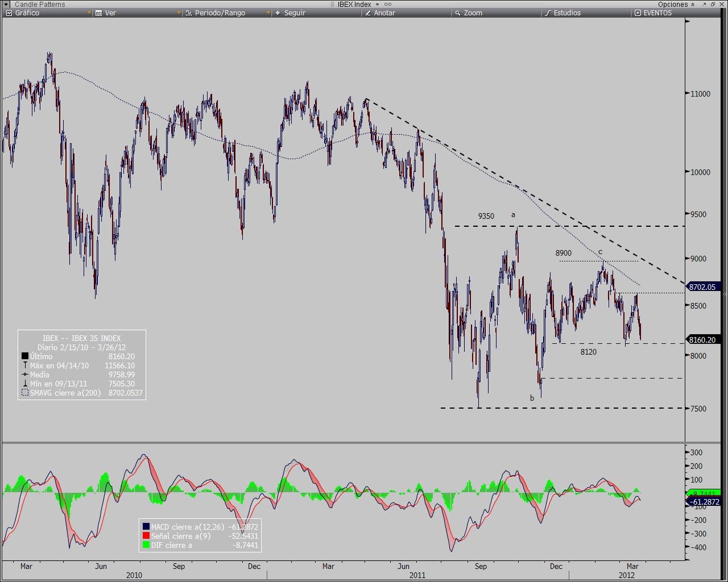Expand the Periodo/Rango dropdown arrow
Screen dimensions: 728x582
[x=268, y=13]
